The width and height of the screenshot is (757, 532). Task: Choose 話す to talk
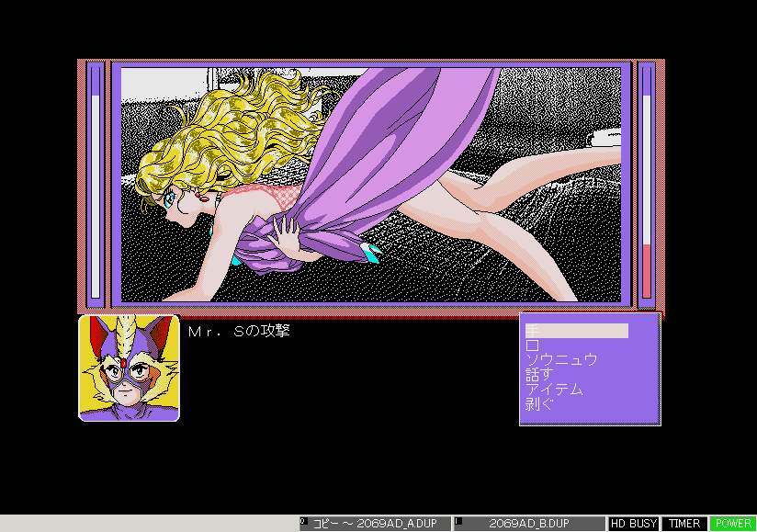[x=539, y=374]
